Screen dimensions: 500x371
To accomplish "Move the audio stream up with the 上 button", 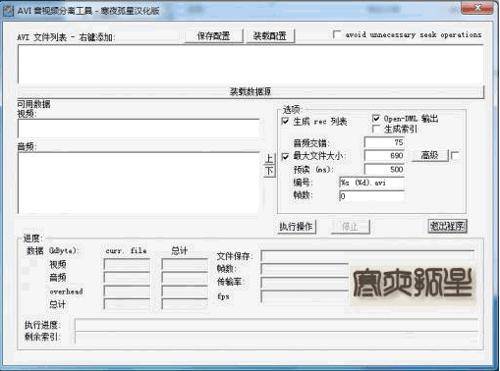I will (269, 158).
